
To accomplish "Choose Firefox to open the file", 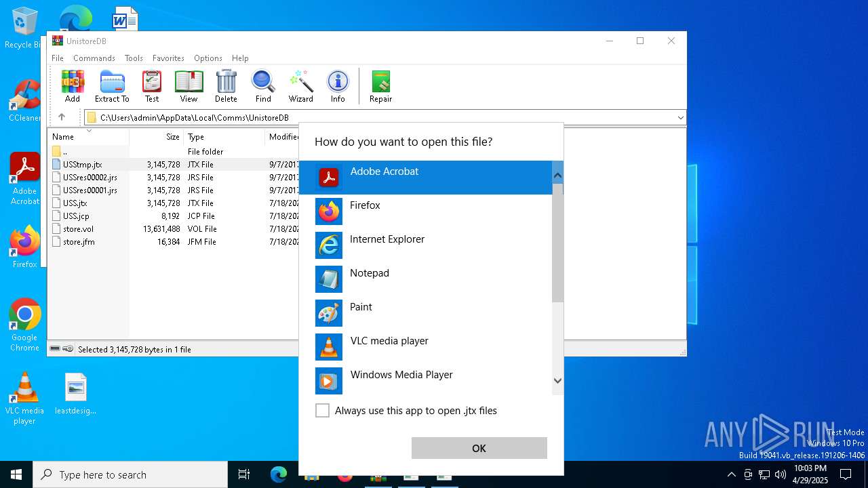I will click(425, 211).
